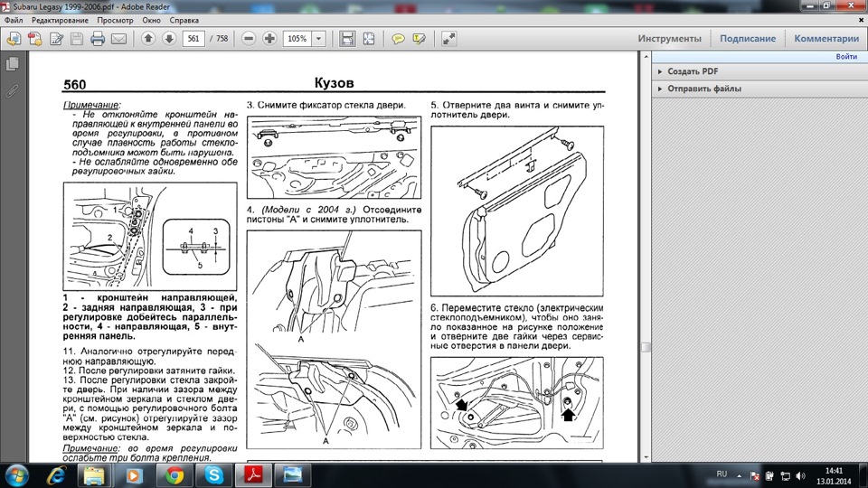Click the Sign/edit document toolbar icon
Viewport: 868px width, 488px height.
coord(56,39)
